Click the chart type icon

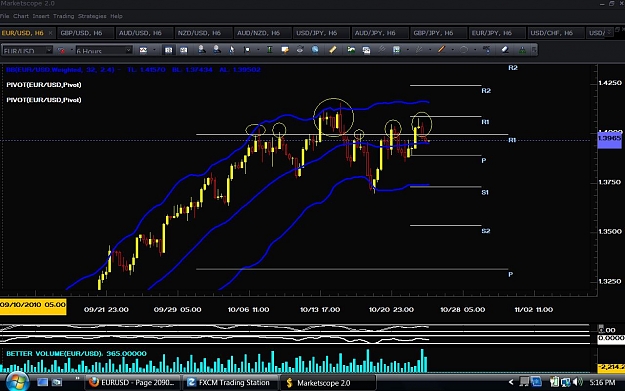[x=143, y=50]
